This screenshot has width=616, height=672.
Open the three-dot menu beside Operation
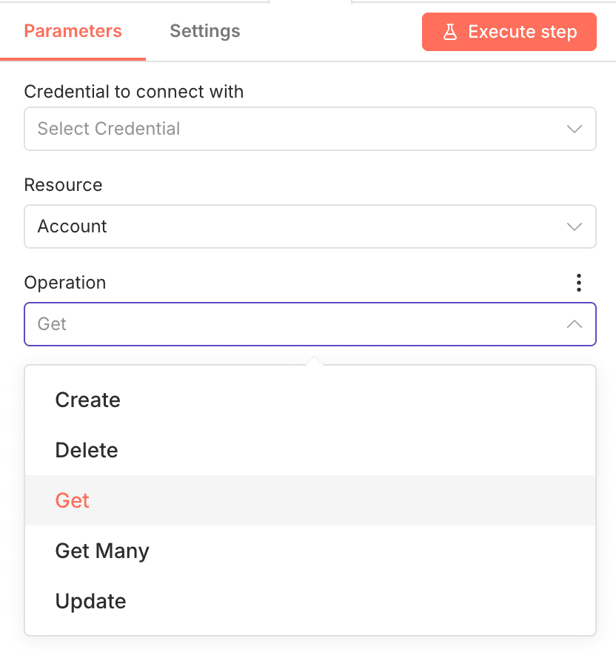[579, 283]
